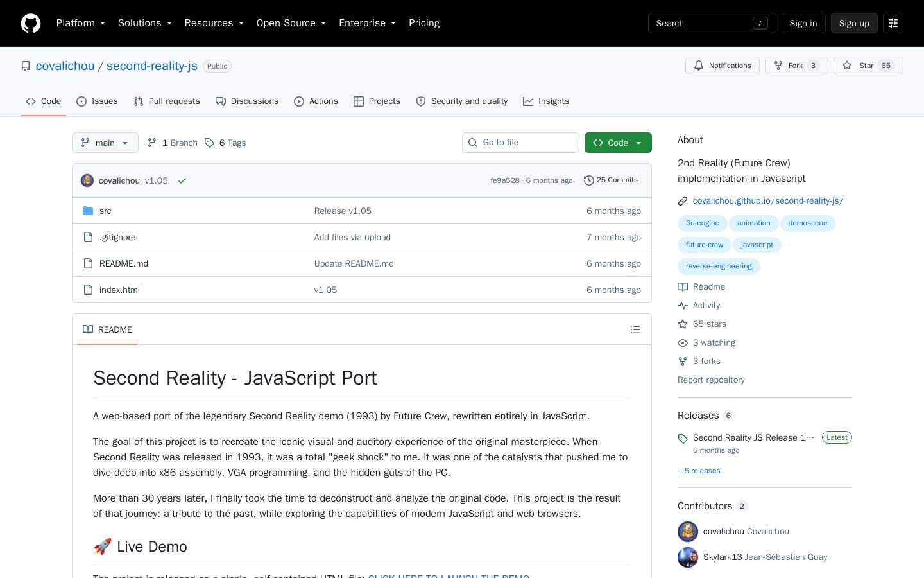
Task: Open the covalichou owner link in header
Action: (x=65, y=66)
